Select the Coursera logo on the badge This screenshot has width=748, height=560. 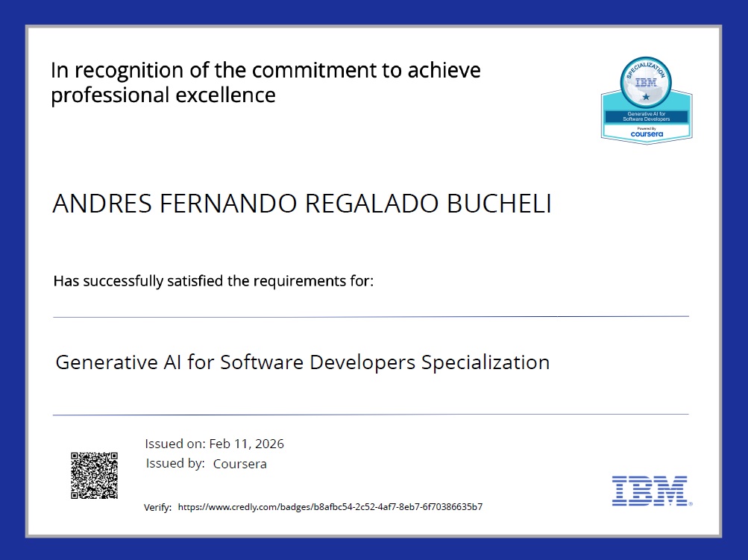click(x=647, y=134)
